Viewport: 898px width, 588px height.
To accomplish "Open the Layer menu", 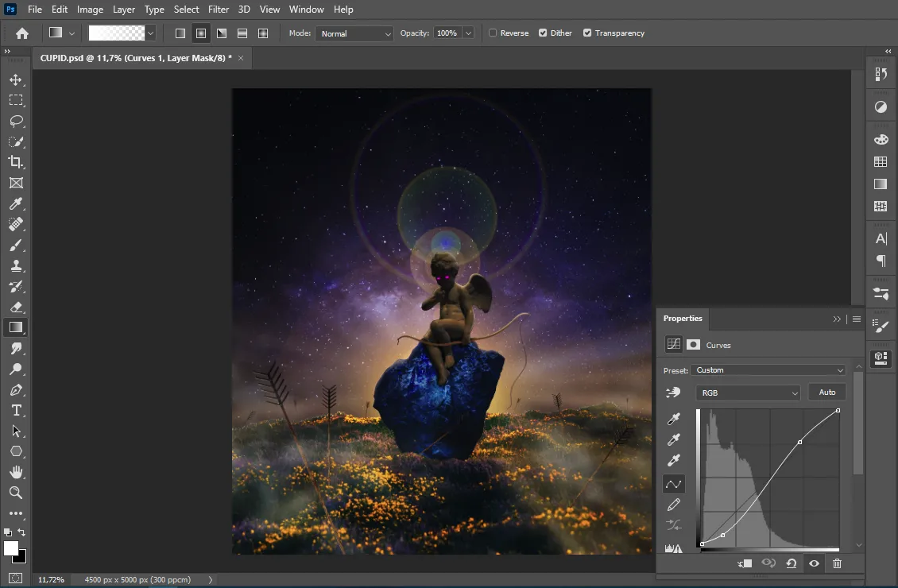I will [124, 10].
